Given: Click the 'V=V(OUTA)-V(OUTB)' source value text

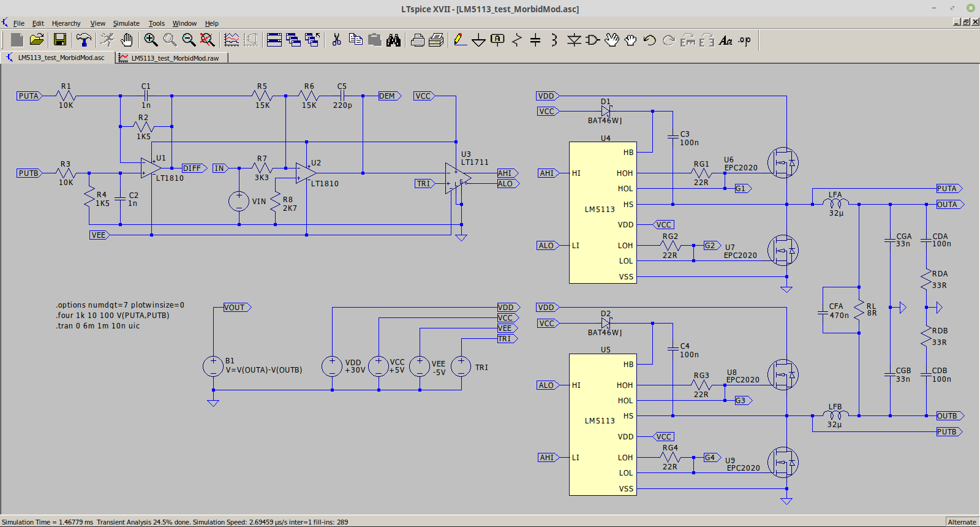Looking at the screenshot, I should click(263, 370).
